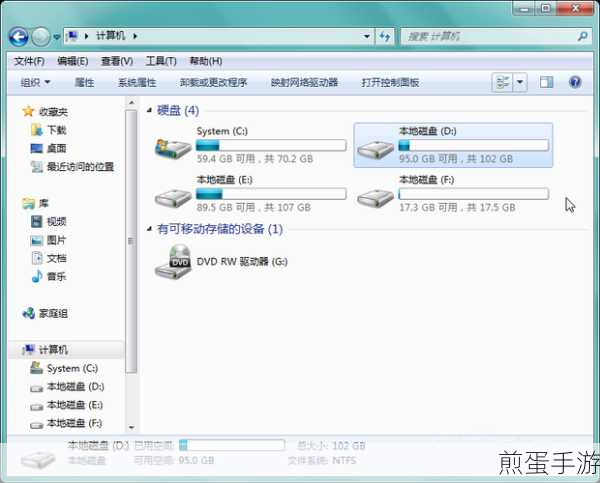Open address bar history dropdown arrow
This screenshot has width=600, height=483.
tap(367, 37)
